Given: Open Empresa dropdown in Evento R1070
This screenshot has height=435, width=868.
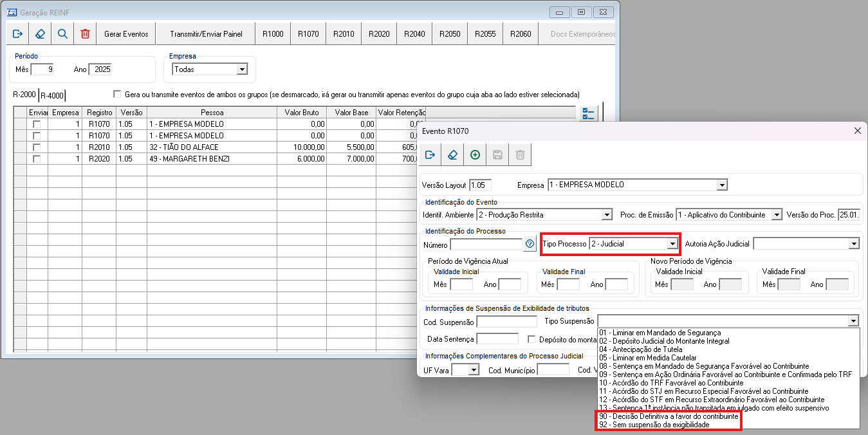Looking at the screenshot, I should point(722,185).
